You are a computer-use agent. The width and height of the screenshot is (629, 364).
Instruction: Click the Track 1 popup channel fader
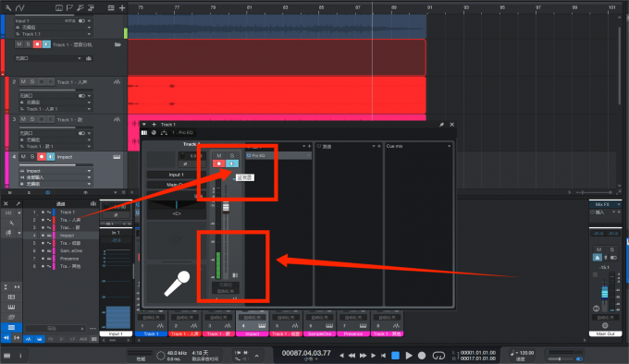(x=226, y=207)
